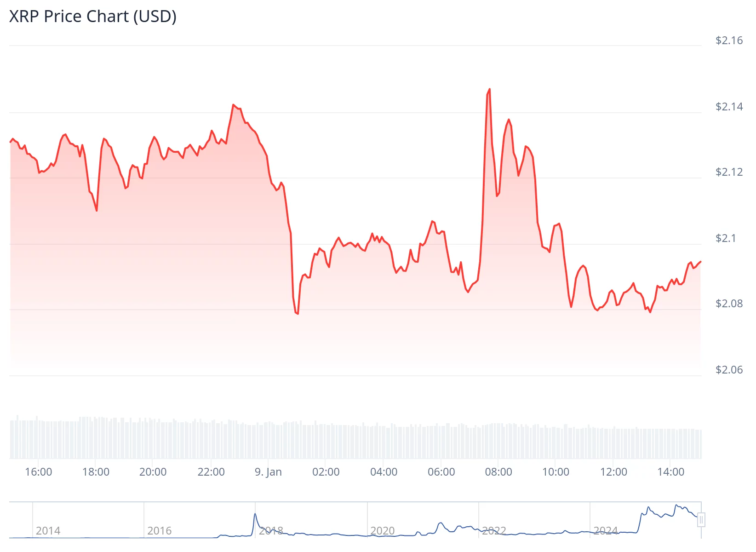This screenshot has width=756, height=552.
Task: Click the 2020 label in the navigator
Action: pos(383,531)
